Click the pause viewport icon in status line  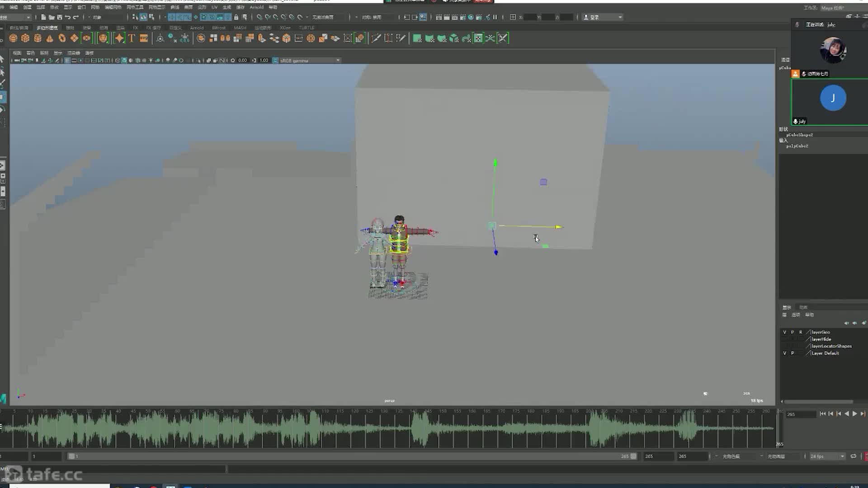point(495,17)
